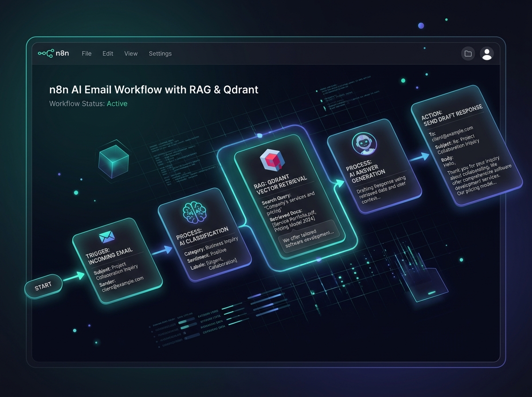
Task: Open the View menu
Action: (x=131, y=54)
